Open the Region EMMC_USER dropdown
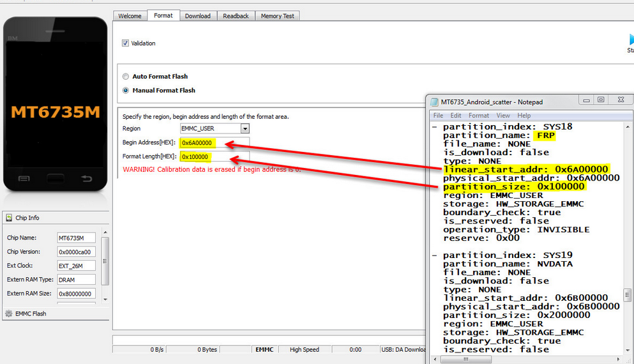 245,128
